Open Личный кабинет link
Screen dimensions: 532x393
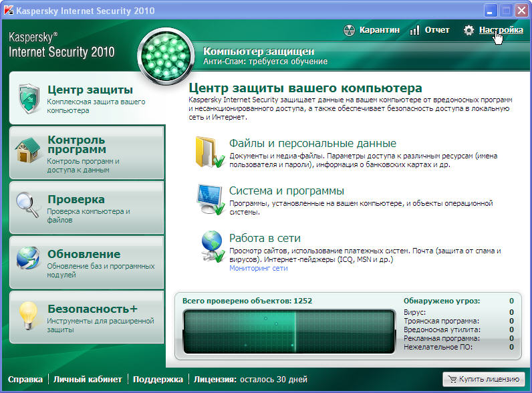pyautogui.click(x=88, y=379)
